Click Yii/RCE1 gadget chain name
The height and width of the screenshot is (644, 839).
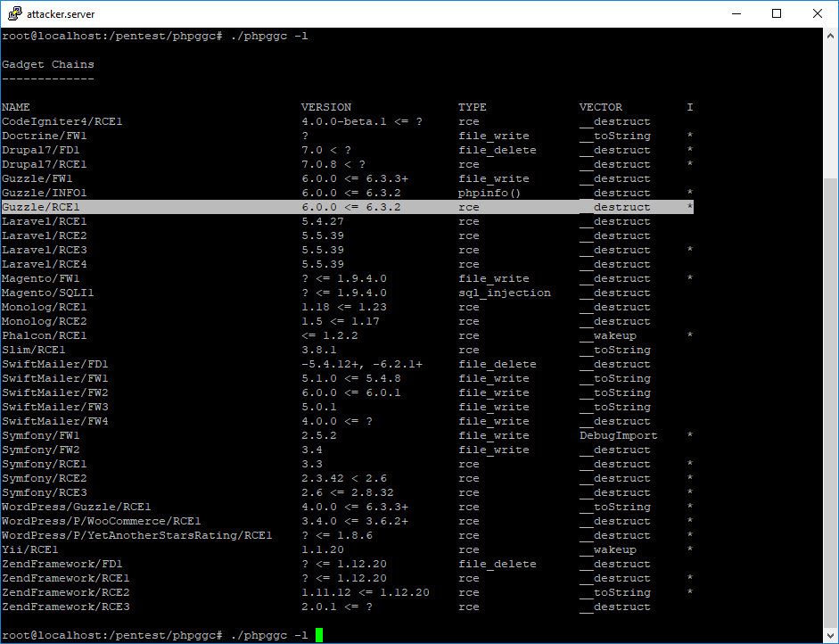(x=30, y=549)
